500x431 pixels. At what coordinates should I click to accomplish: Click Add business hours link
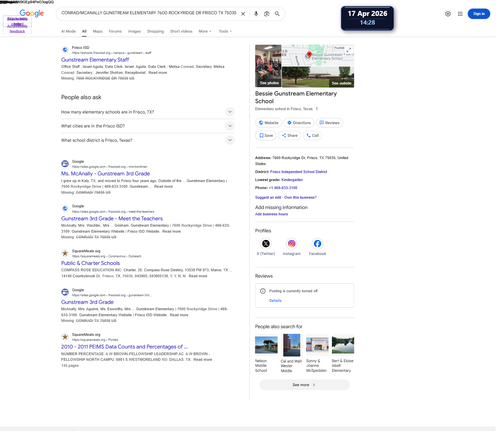[x=272, y=214]
